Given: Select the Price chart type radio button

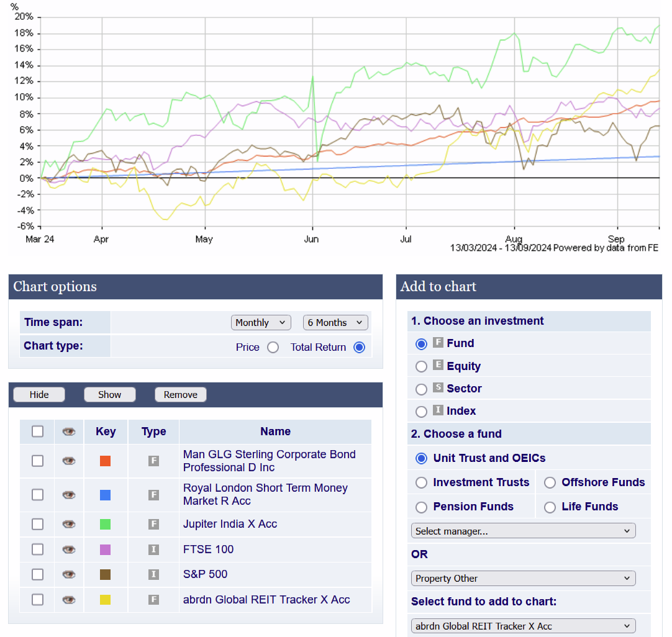Looking at the screenshot, I should 273,348.
